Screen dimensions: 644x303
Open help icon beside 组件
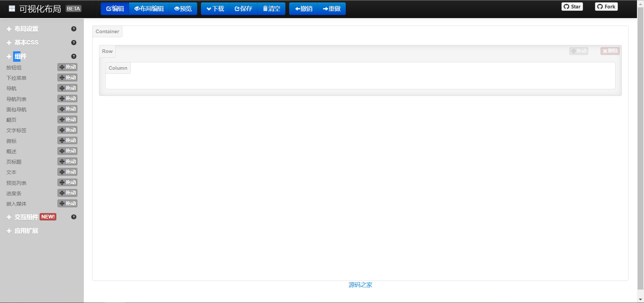click(x=74, y=56)
